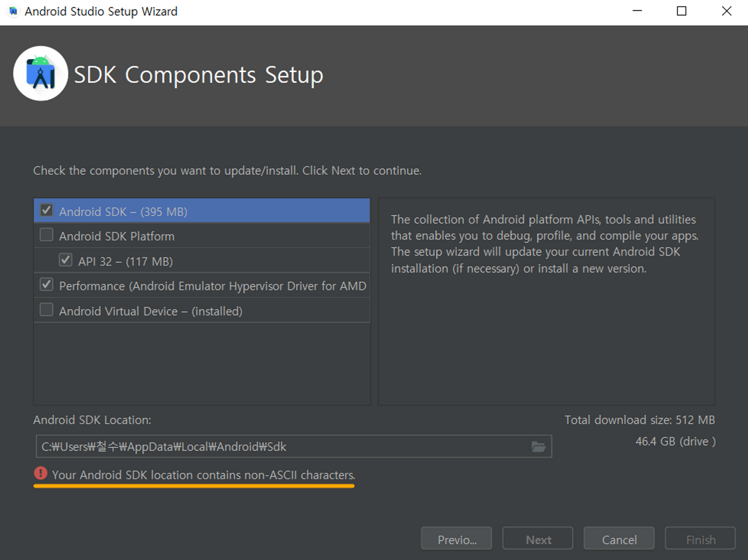Click the Finish button

tap(700, 539)
